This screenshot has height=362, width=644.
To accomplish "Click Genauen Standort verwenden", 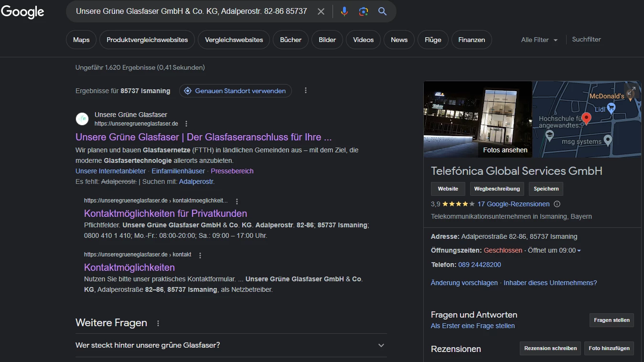I will pyautogui.click(x=235, y=91).
